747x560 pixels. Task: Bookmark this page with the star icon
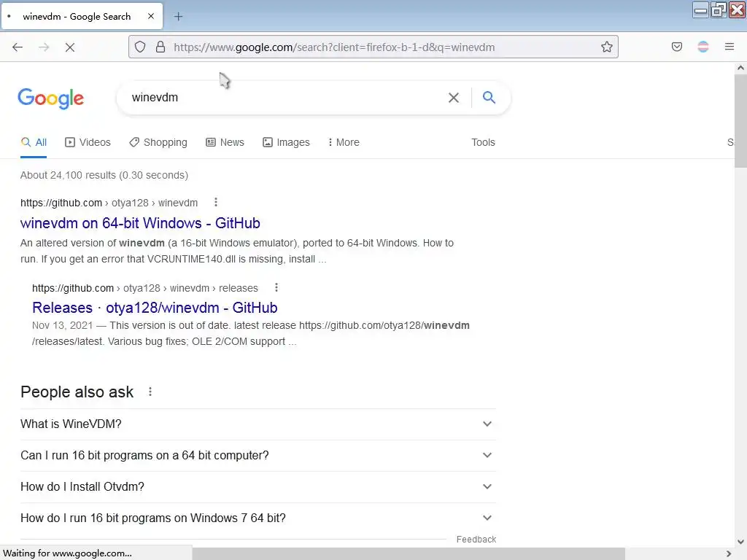pyautogui.click(x=606, y=47)
